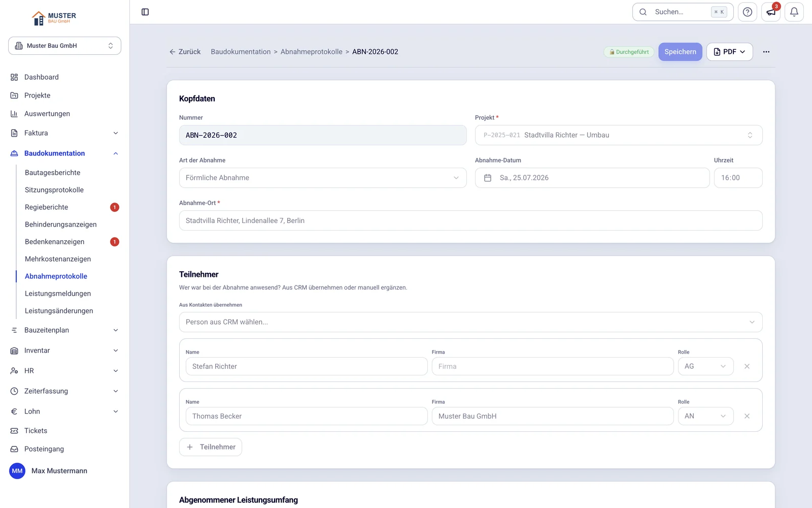The image size is (812, 508).
Task: Click the MM user avatar
Action: (17, 471)
